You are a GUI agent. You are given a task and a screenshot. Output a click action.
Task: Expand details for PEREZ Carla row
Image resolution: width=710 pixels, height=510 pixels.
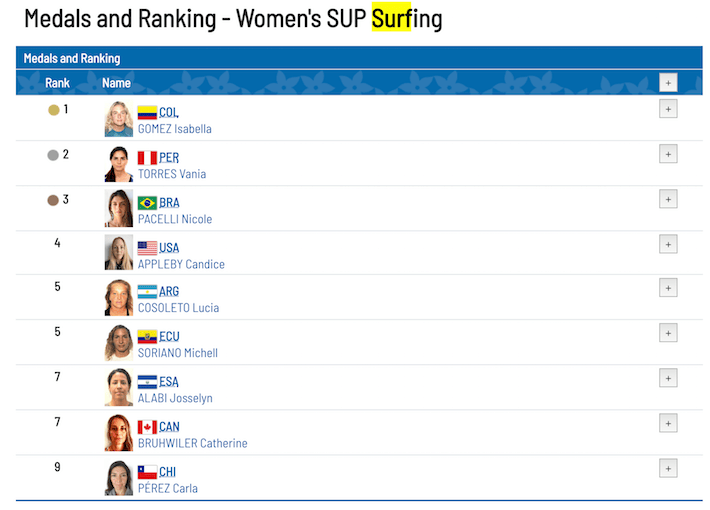click(x=668, y=468)
